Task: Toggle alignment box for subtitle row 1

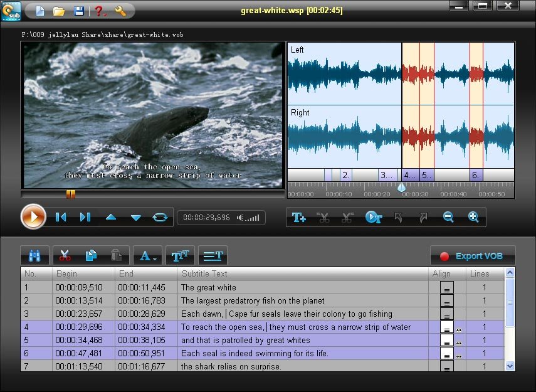Action: click(x=447, y=289)
